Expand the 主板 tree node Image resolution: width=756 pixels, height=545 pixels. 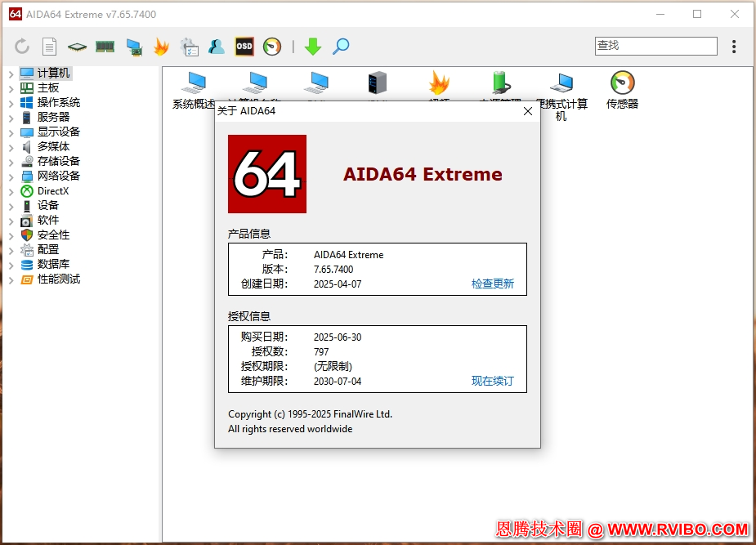pyautogui.click(x=11, y=89)
